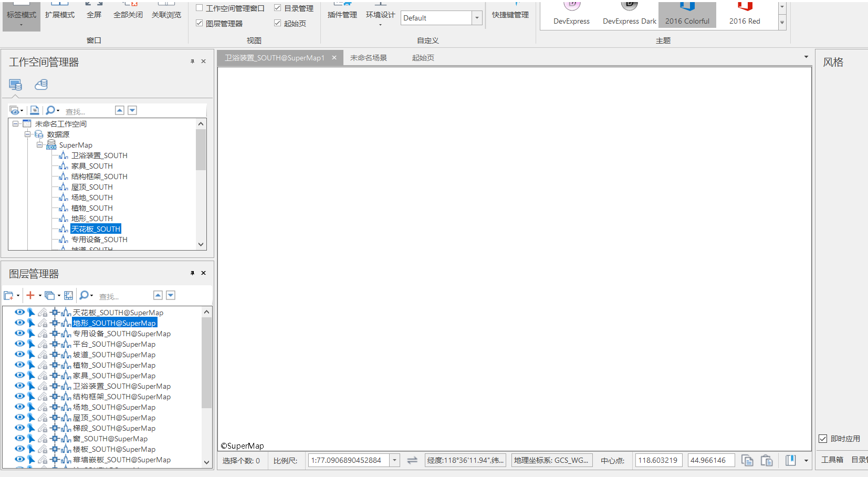This screenshot has height=477, width=868.
Task: Switch to 未命名场景 tab
Action: click(x=369, y=58)
